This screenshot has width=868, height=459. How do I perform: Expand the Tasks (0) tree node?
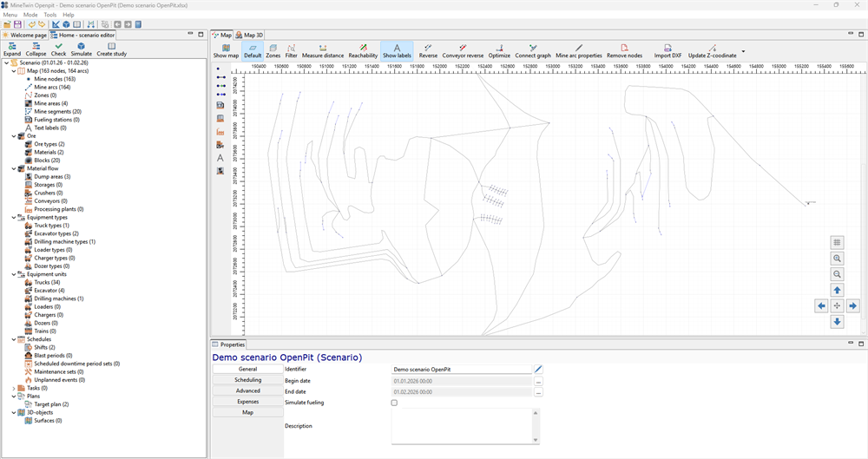14,389
